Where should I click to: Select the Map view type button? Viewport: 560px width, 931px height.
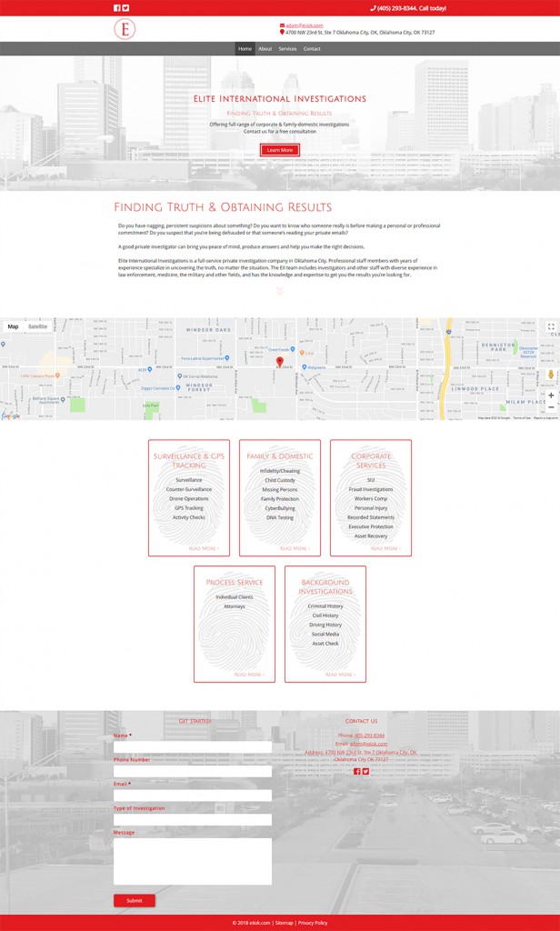13,326
